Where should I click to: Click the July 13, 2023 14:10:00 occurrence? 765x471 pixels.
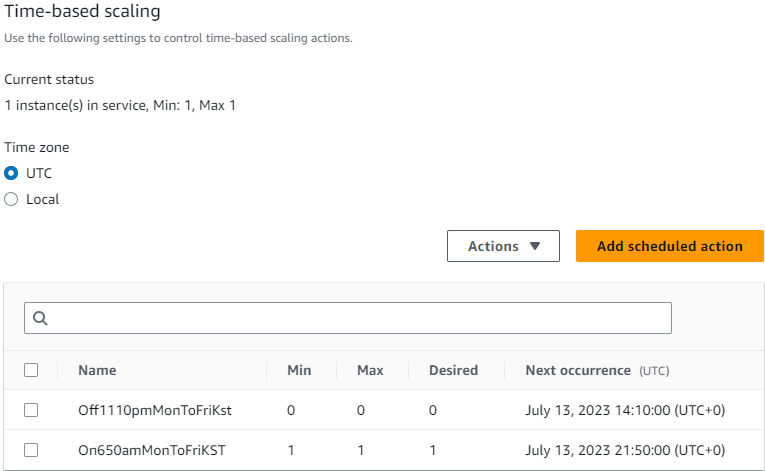625,410
